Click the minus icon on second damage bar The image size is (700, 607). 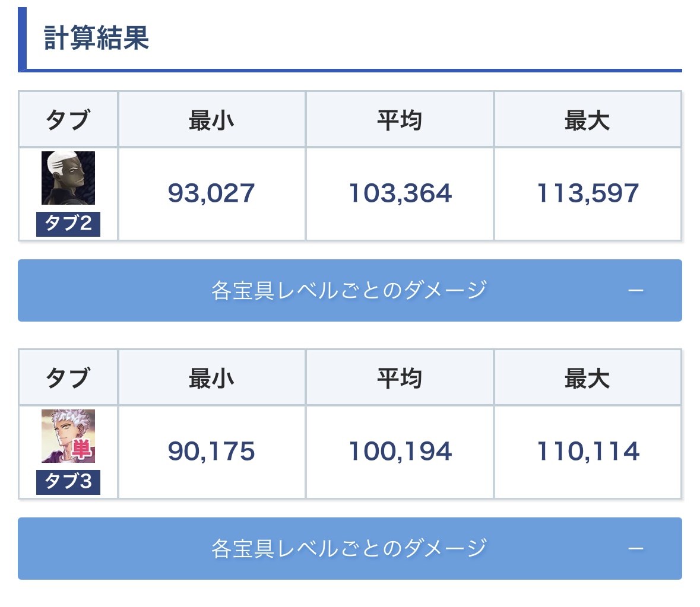coord(636,549)
